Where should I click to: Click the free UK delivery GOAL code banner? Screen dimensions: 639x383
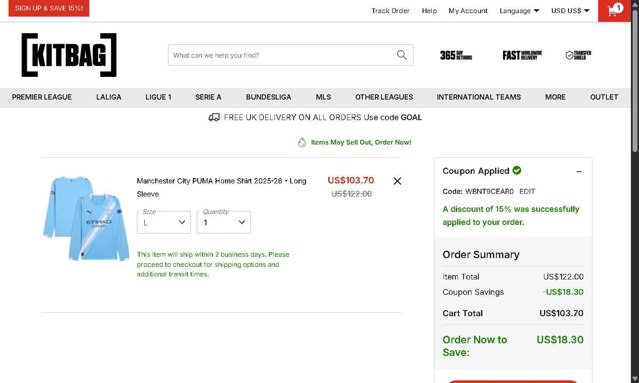click(x=315, y=117)
